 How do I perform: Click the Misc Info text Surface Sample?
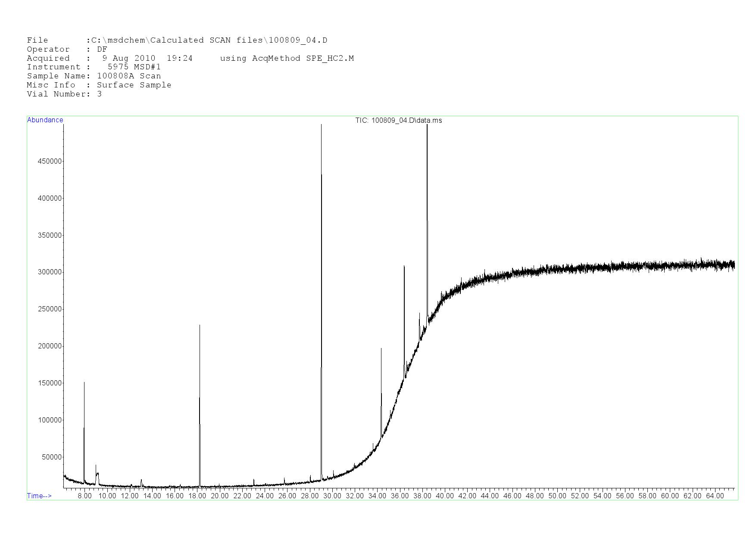point(134,85)
